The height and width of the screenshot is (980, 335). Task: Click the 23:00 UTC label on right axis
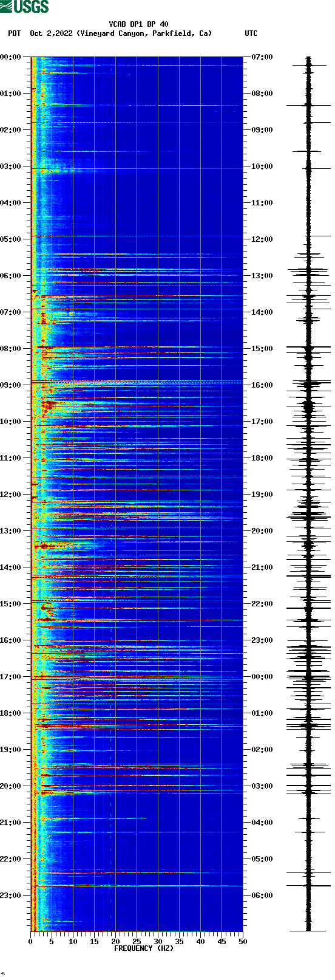click(x=262, y=640)
